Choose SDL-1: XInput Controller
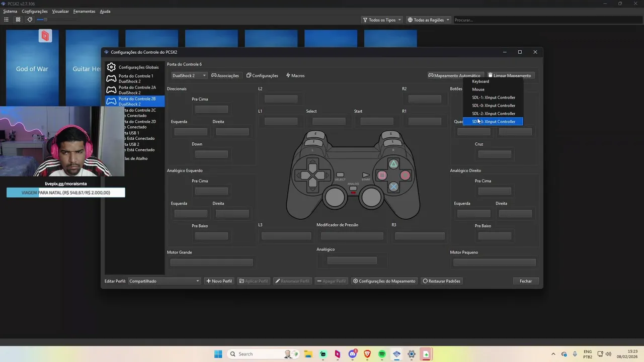This screenshot has width=644, height=362. [x=493, y=97]
